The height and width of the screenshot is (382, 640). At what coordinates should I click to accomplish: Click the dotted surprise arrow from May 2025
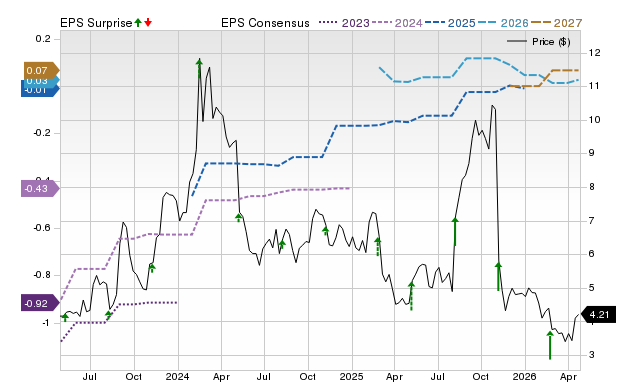[x=411, y=296]
